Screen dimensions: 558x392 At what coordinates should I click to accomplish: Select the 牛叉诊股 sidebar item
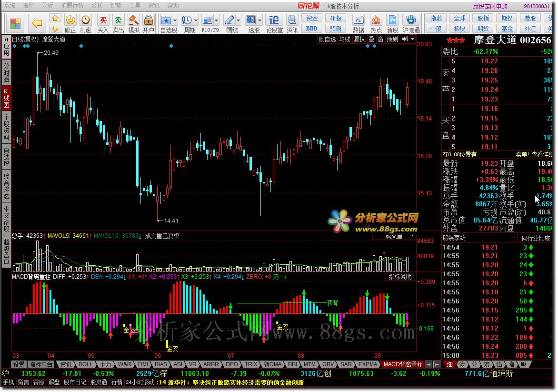(x=6, y=219)
